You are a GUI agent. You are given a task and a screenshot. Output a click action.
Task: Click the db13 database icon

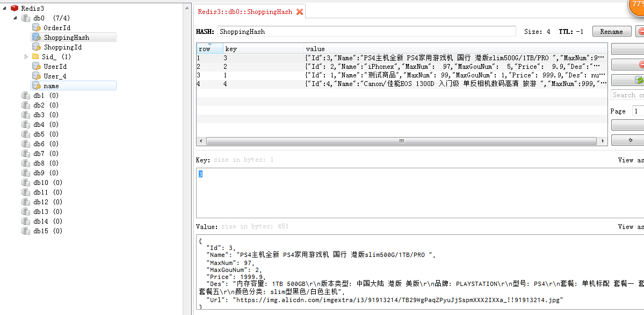pos(26,211)
